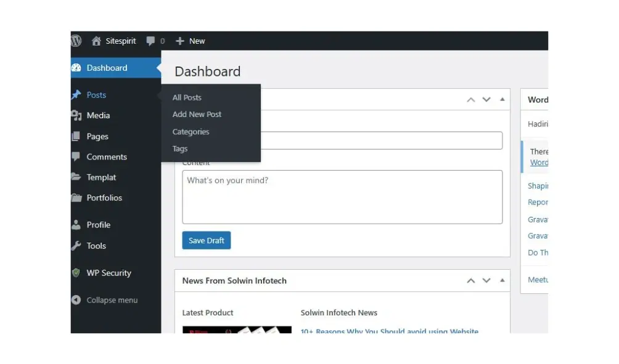Click in the Quick Draft title field
The width and height of the screenshot is (619, 364).
pyautogui.click(x=382, y=140)
